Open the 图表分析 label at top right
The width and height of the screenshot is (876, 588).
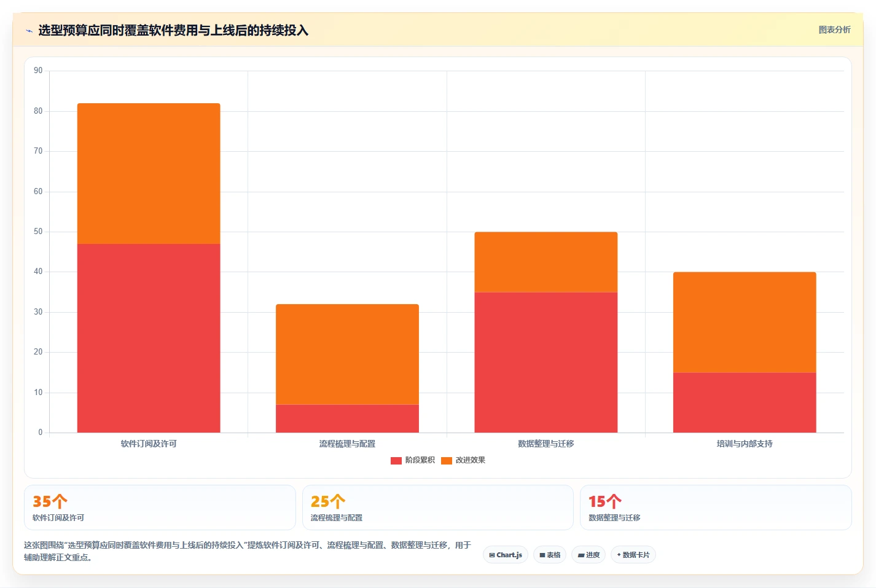[834, 29]
